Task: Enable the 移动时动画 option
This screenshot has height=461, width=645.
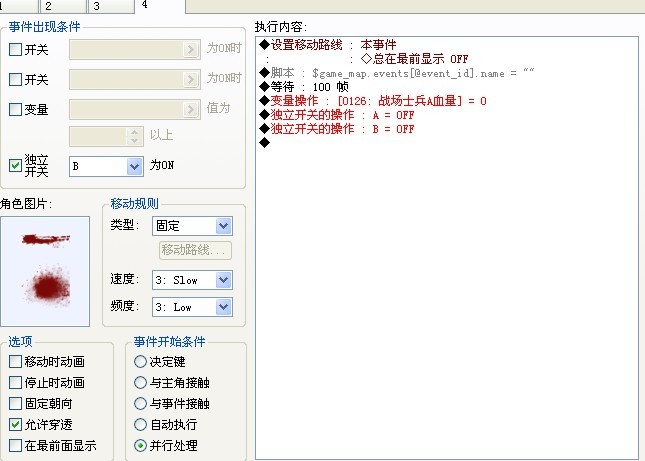Action: (x=15, y=361)
